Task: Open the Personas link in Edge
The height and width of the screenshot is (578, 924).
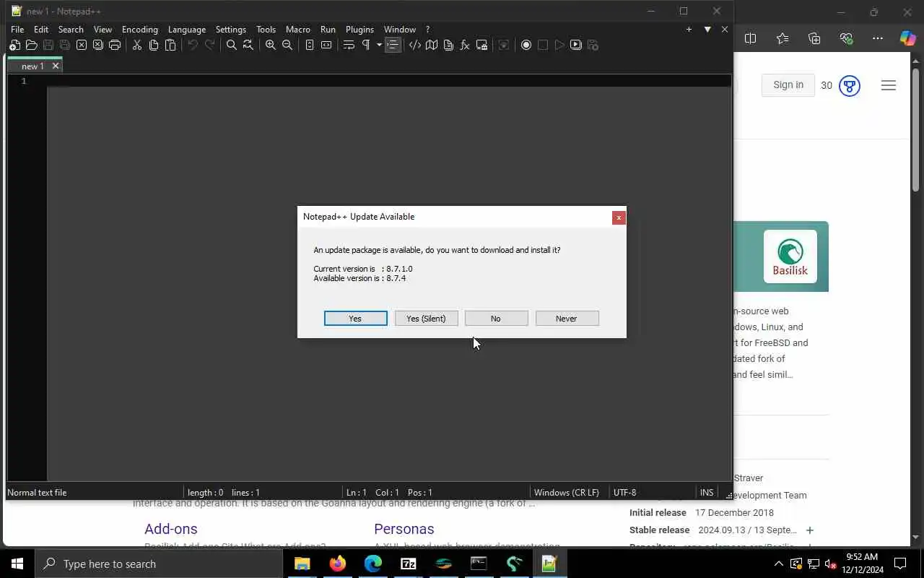Action: (404, 529)
